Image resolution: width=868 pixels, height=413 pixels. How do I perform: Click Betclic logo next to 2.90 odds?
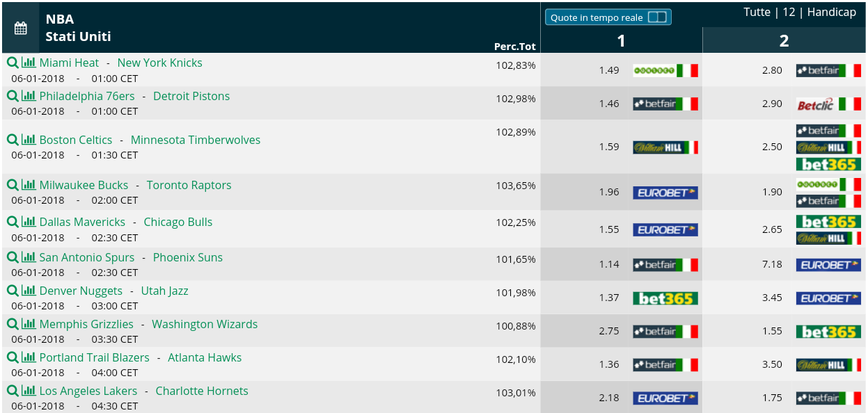pos(829,104)
